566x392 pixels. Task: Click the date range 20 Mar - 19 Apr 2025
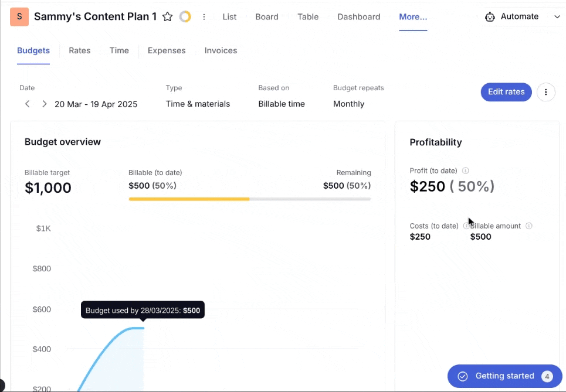(x=96, y=104)
